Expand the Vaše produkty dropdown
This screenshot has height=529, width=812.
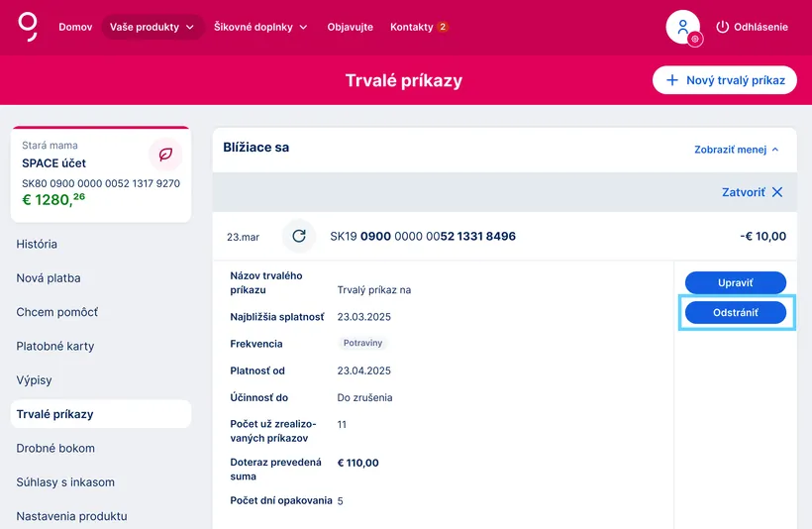click(x=152, y=27)
